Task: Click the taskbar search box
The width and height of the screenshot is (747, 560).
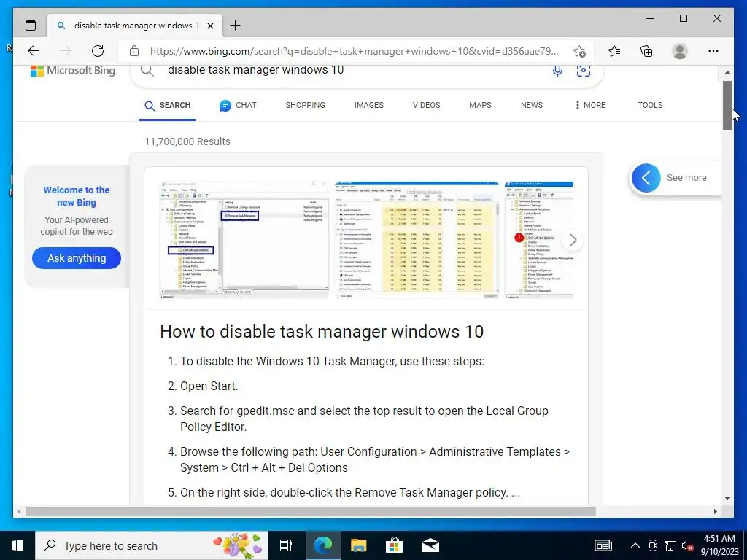Action: (x=152, y=545)
